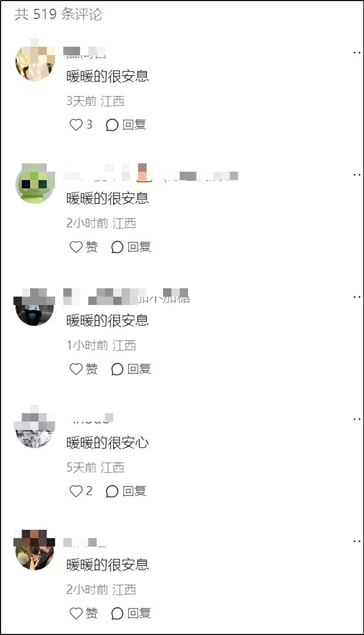Click the 共 519 条评论 header
The image size is (364, 635).
58,14
